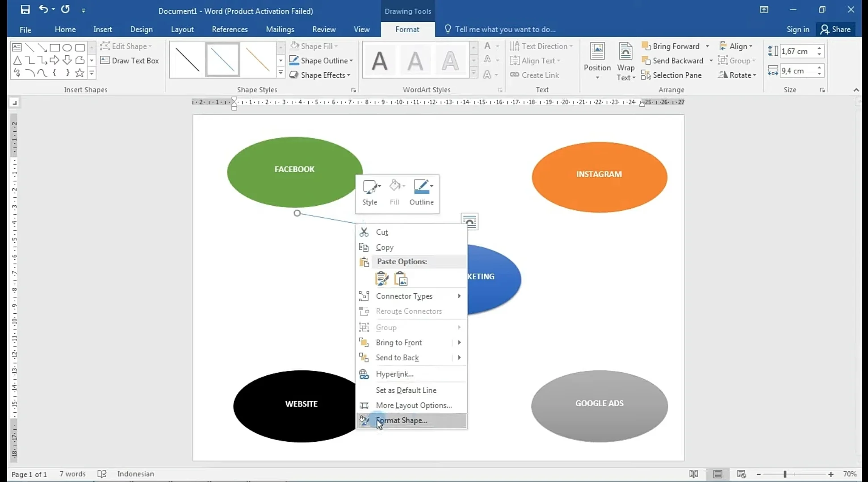Open the Shape Styles dialog launcher
Viewport: 868px width, 482px height.
[353, 90]
